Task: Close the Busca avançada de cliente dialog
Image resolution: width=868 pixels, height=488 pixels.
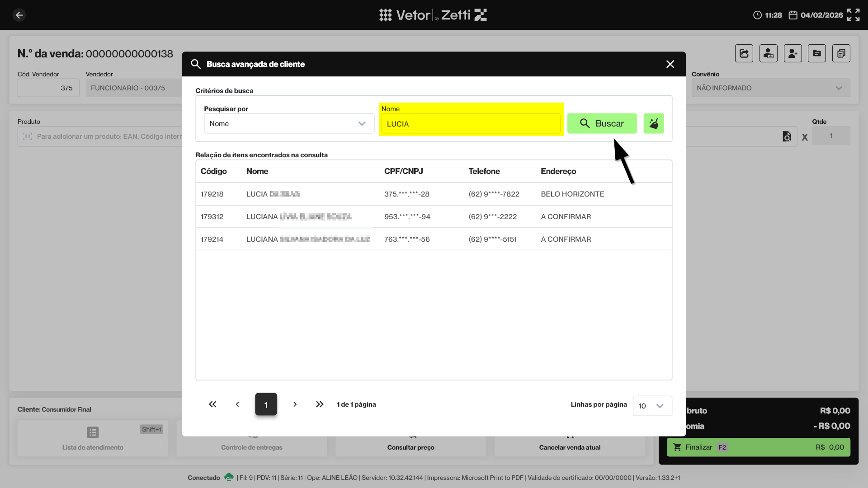Action: 670,64
